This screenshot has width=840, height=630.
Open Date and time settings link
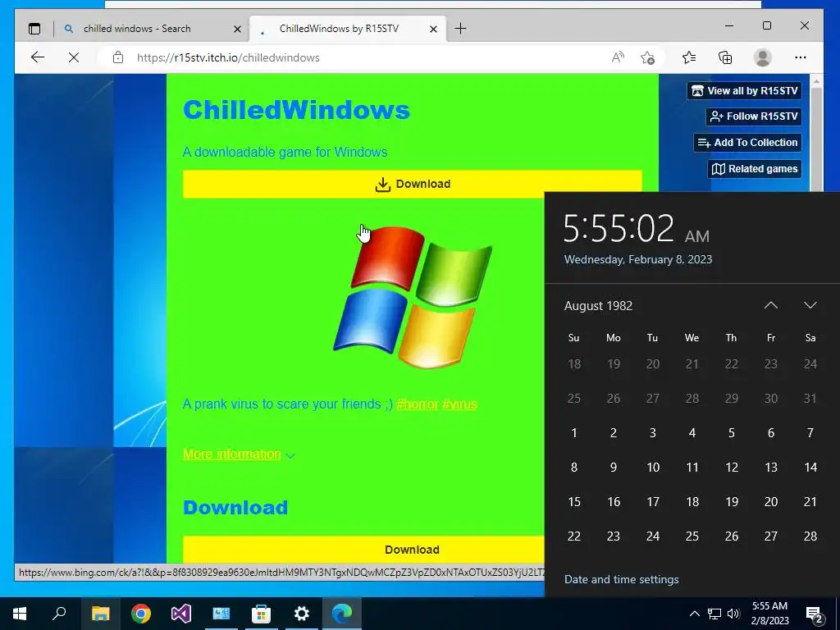[x=622, y=580]
